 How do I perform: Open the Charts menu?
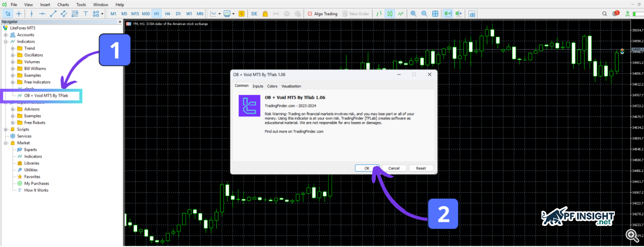point(63,4)
